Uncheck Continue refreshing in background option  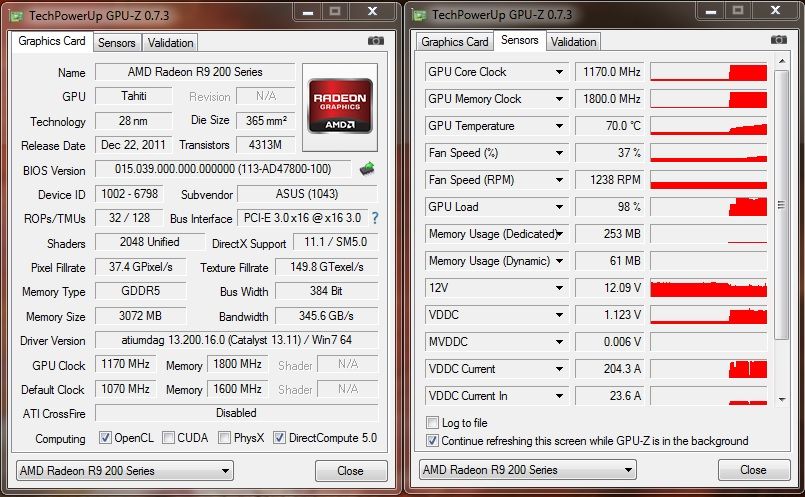433,440
